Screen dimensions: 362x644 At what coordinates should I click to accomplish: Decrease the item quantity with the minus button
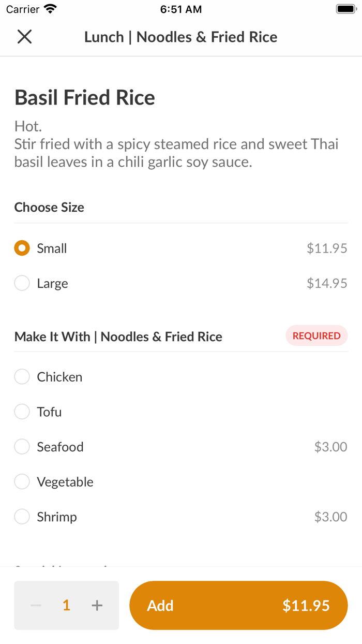tap(35, 605)
